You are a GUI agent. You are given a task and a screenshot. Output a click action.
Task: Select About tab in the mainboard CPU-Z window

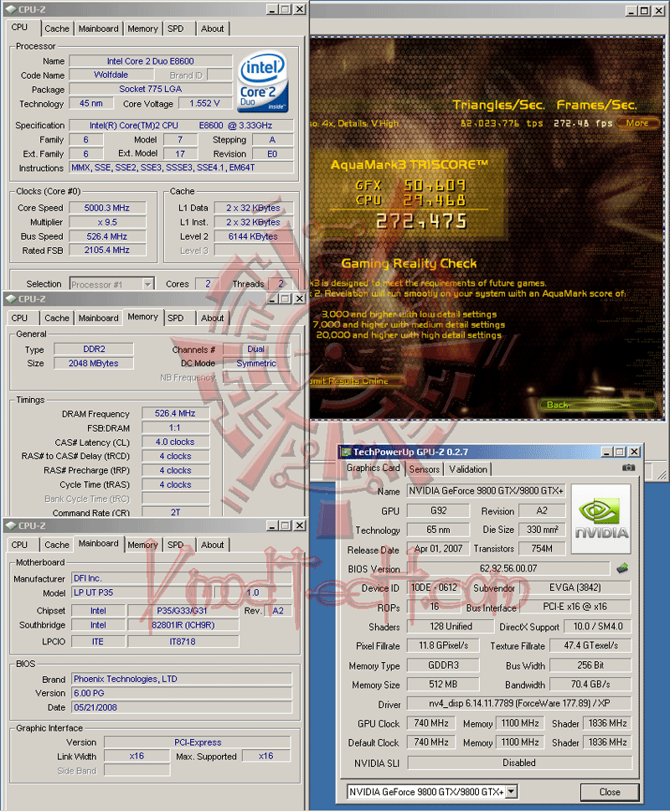pos(212,545)
